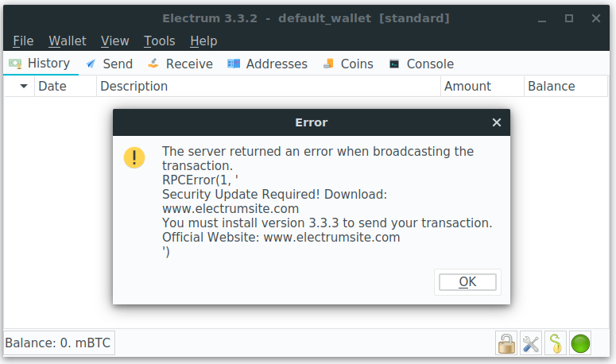Image resolution: width=616 pixels, height=364 pixels.
Task: Open the Tools menu
Action: (x=159, y=41)
